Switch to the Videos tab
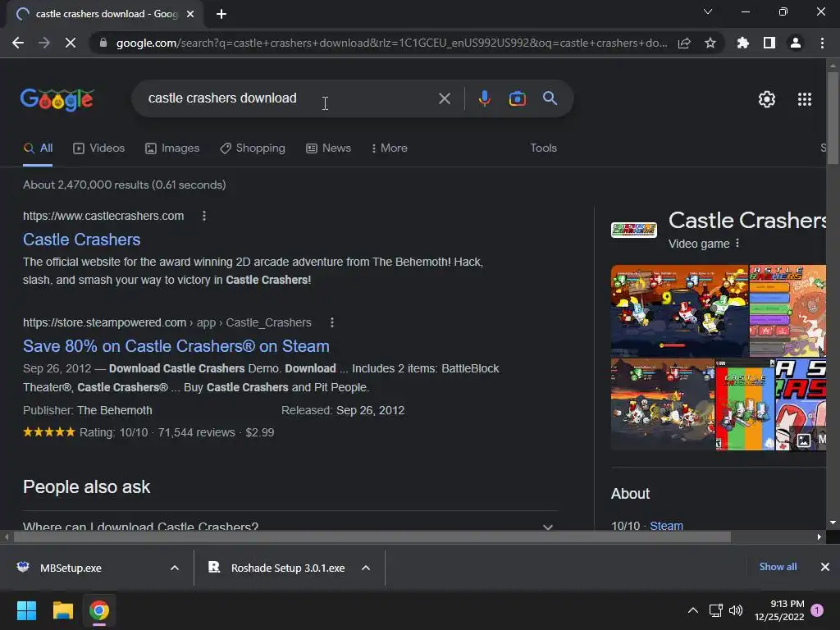This screenshot has width=840, height=630. [98, 148]
